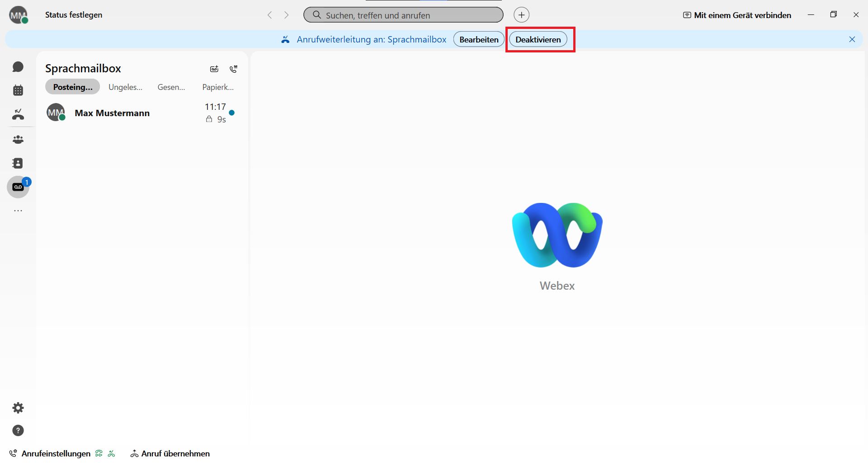Open the Calling icon in sidebar
868x465 pixels.
click(x=18, y=114)
